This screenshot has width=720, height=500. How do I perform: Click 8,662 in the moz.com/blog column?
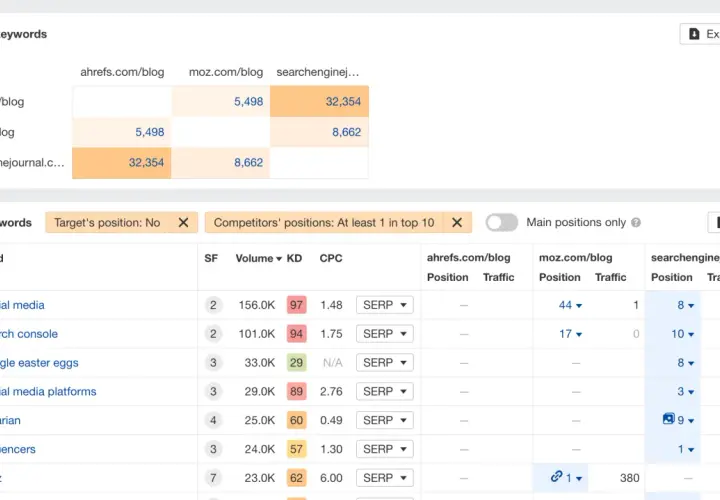248,163
